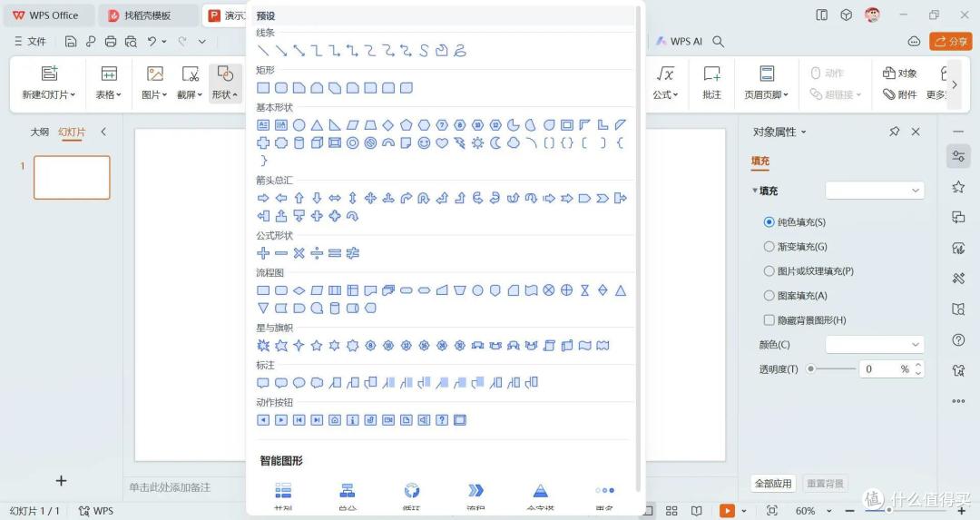This screenshot has height=520, width=980.
Task: Click the print icon in quick toolbar
Action: [x=111, y=41]
